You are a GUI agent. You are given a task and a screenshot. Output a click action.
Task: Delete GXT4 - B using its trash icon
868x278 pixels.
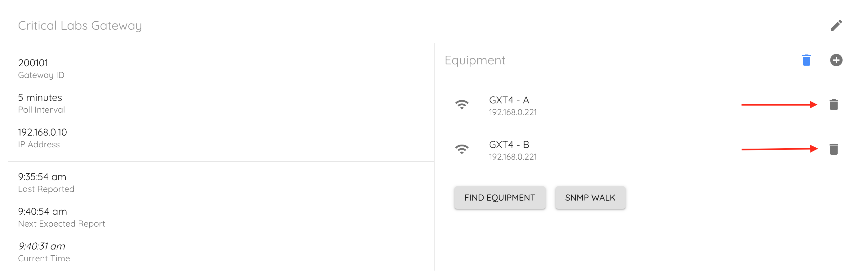(x=834, y=149)
